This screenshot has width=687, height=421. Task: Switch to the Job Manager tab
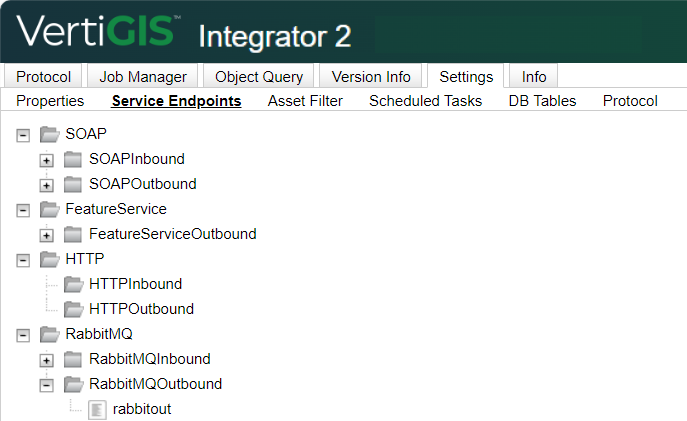143,77
